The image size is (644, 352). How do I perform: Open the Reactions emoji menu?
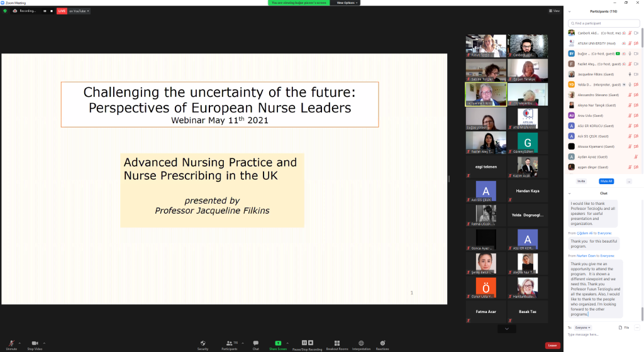coord(382,343)
